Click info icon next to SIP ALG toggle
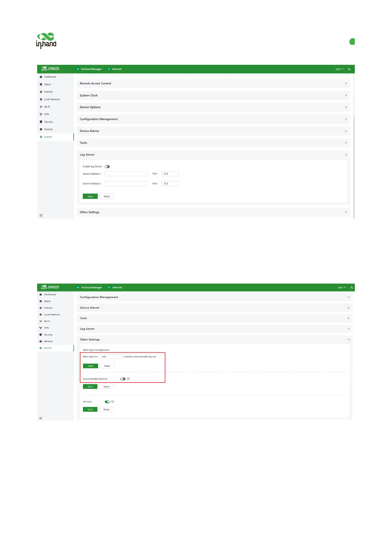 pyautogui.click(x=113, y=402)
